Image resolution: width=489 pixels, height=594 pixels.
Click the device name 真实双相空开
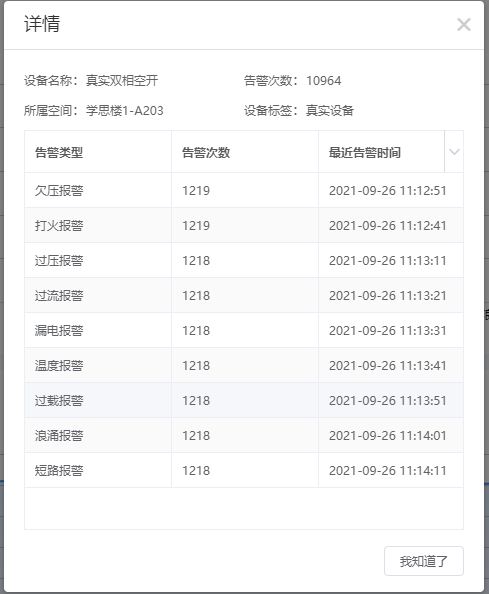pos(122,80)
